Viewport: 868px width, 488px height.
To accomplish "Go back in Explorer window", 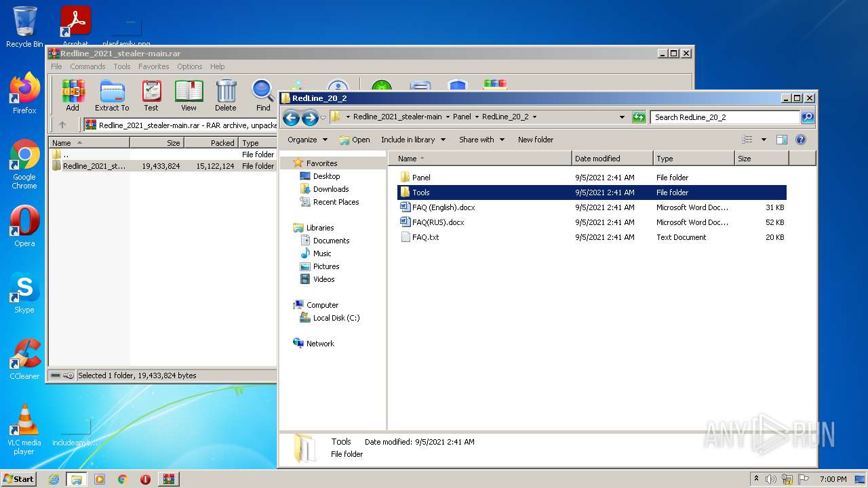I will pyautogui.click(x=291, y=117).
